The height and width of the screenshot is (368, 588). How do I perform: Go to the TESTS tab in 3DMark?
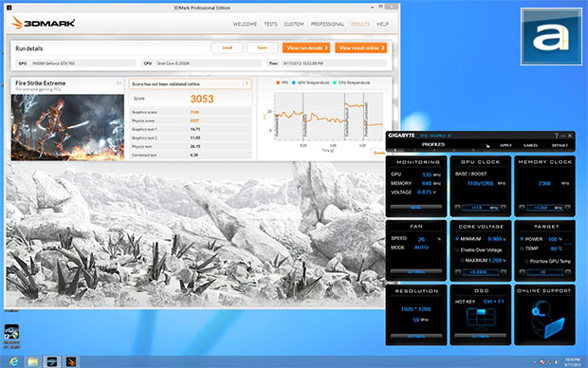point(270,24)
